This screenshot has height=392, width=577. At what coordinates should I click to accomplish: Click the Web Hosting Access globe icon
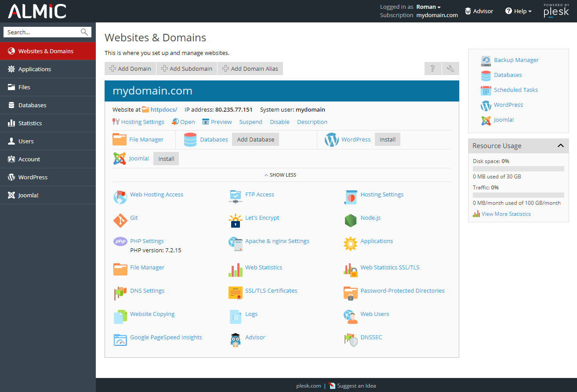point(120,197)
